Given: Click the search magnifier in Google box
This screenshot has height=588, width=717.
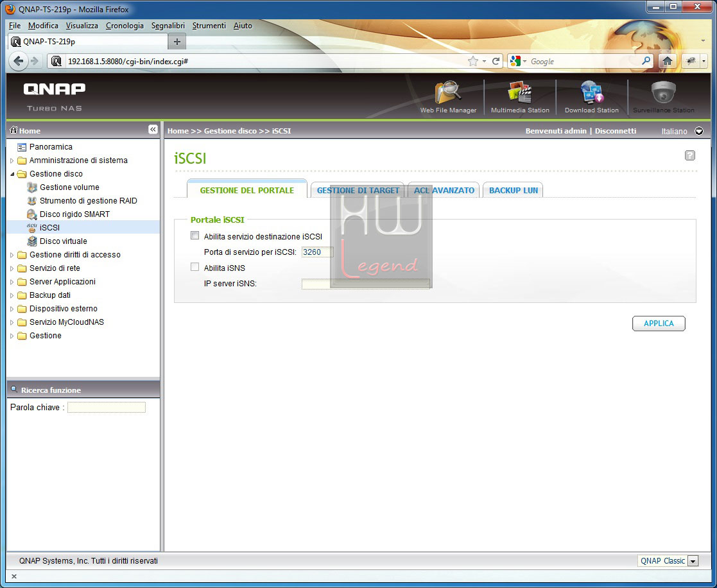Looking at the screenshot, I should coord(646,61).
